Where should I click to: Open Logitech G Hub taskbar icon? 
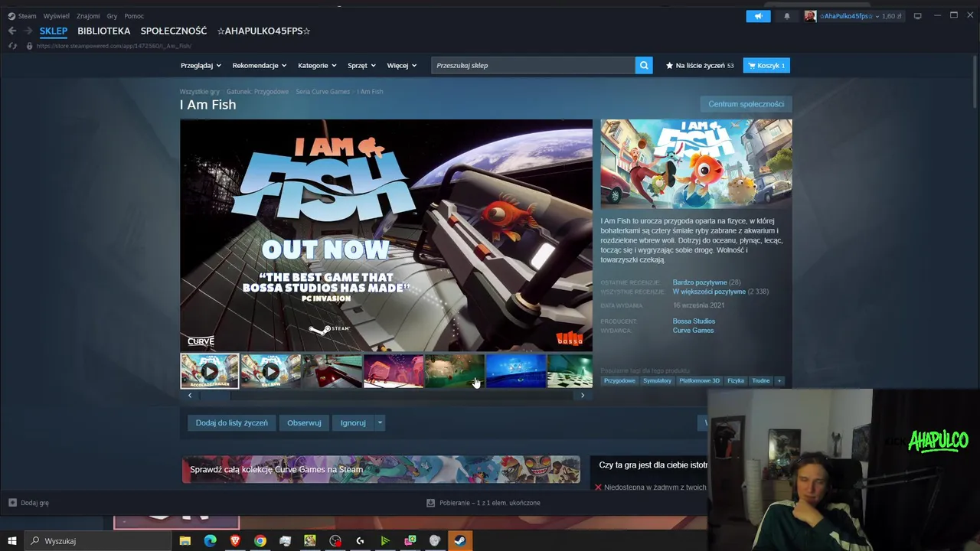[360, 541]
